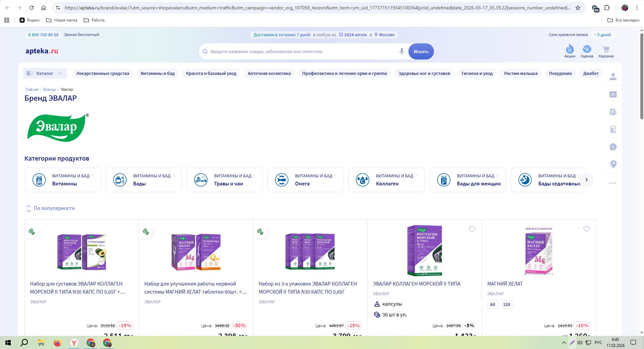Screen dimensions: 644x349
Task: Open the Каталог dropdown
Action: 45,73
